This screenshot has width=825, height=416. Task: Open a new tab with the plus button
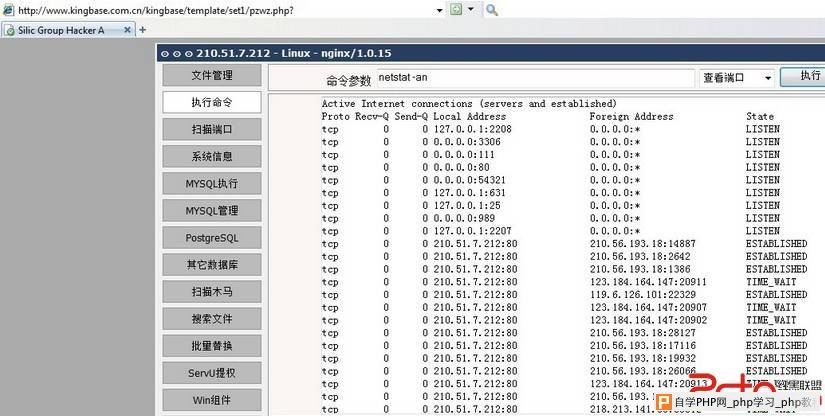(x=142, y=30)
